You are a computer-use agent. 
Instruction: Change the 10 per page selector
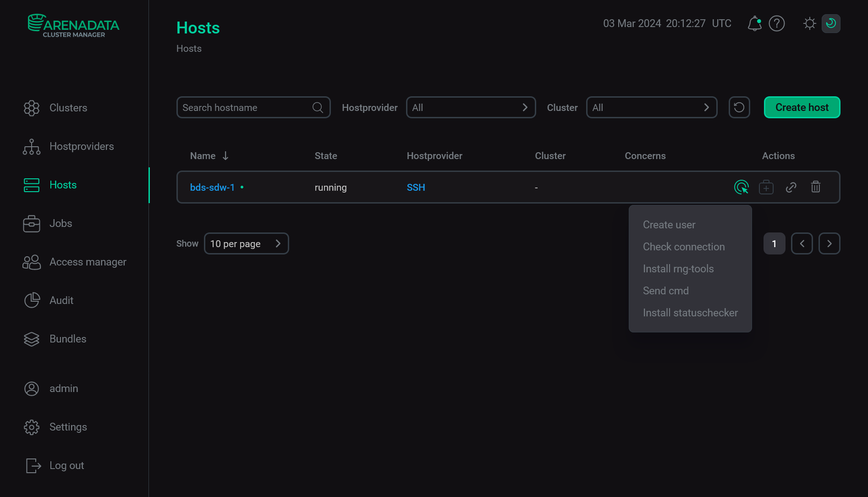[x=246, y=243]
